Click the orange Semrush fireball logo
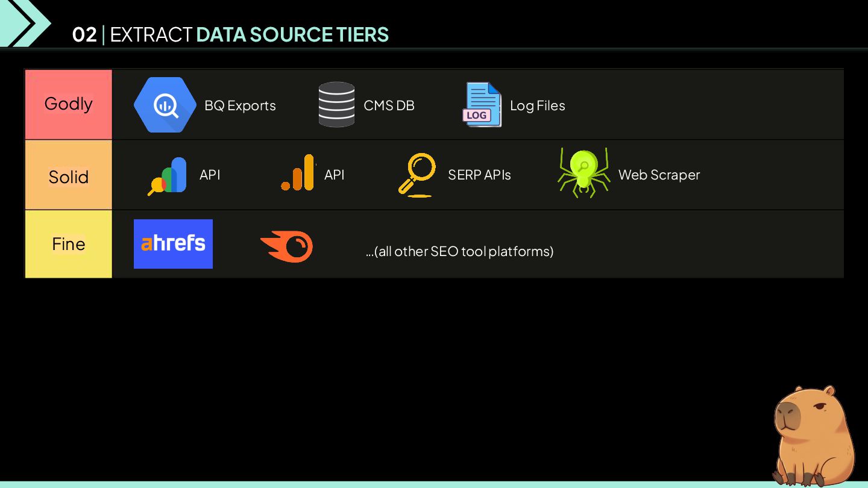The height and width of the screenshot is (488, 868). (287, 246)
